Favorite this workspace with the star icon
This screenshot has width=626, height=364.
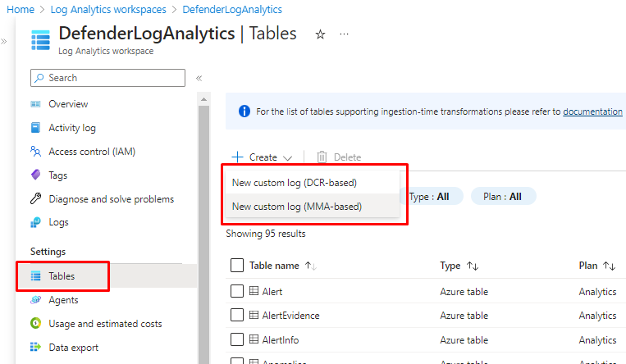[x=320, y=34]
